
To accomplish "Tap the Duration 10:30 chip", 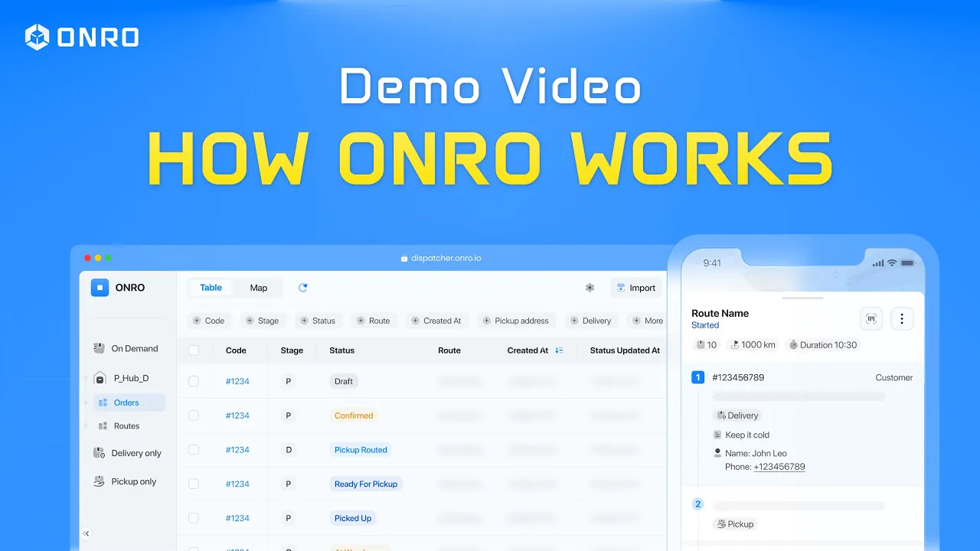I will (x=822, y=345).
